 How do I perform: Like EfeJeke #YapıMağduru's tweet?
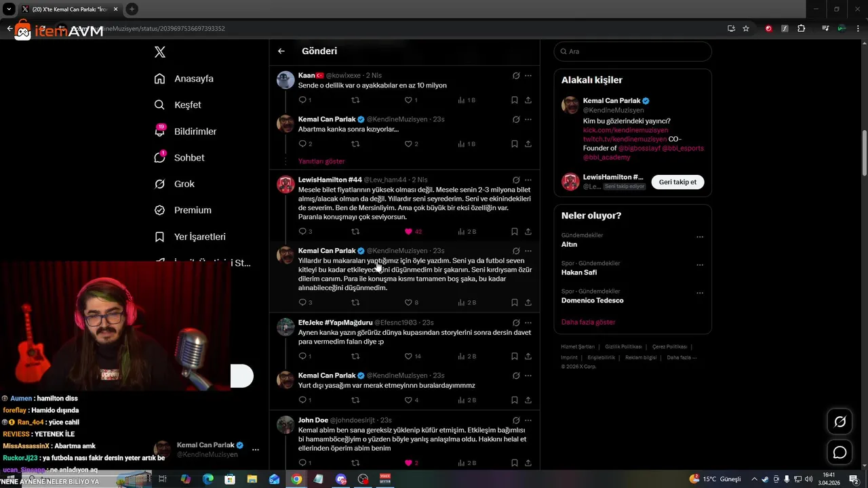pyautogui.click(x=408, y=357)
